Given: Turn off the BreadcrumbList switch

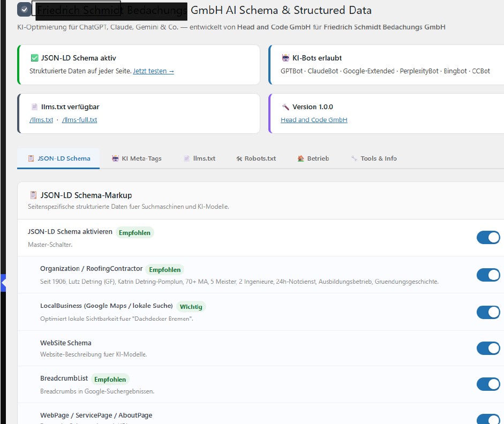Looking at the screenshot, I should click(488, 384).
